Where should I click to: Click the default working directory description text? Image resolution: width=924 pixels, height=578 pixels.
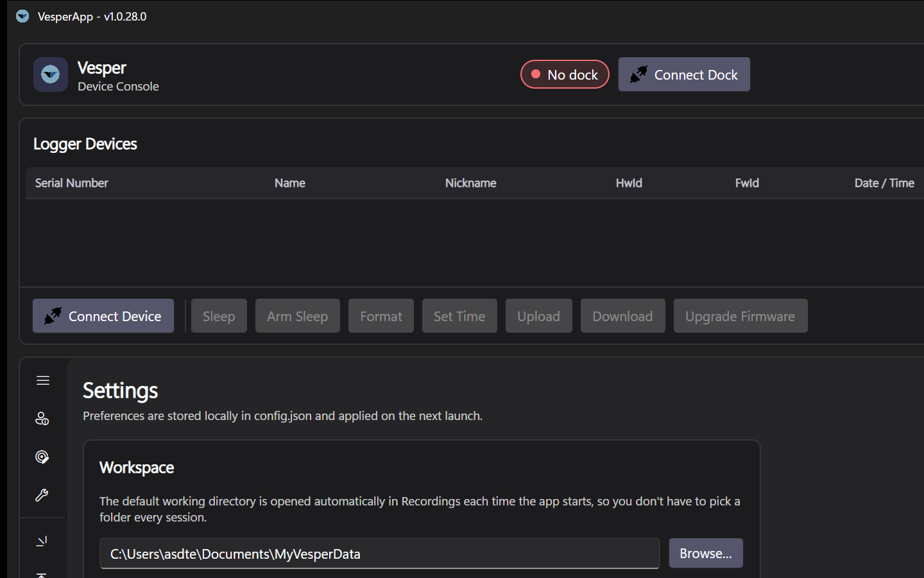click(420, 509)
